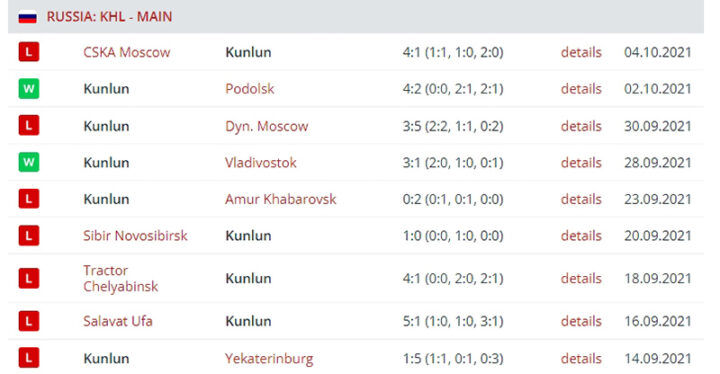Select the Tractor Chelyabinsk team name
This screenshot has height=374, width=720.
coord(121,278)
